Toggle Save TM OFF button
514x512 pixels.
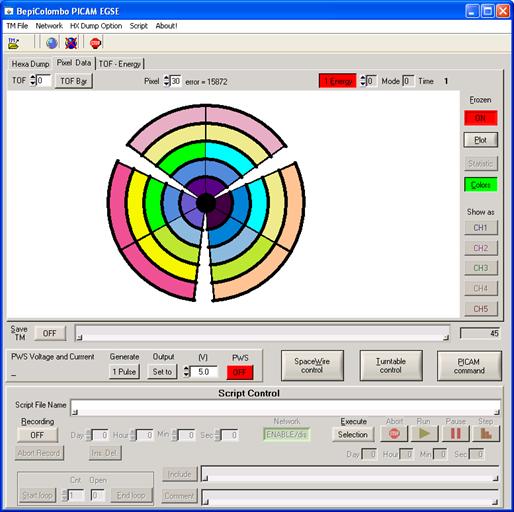[x=50, y=333]
